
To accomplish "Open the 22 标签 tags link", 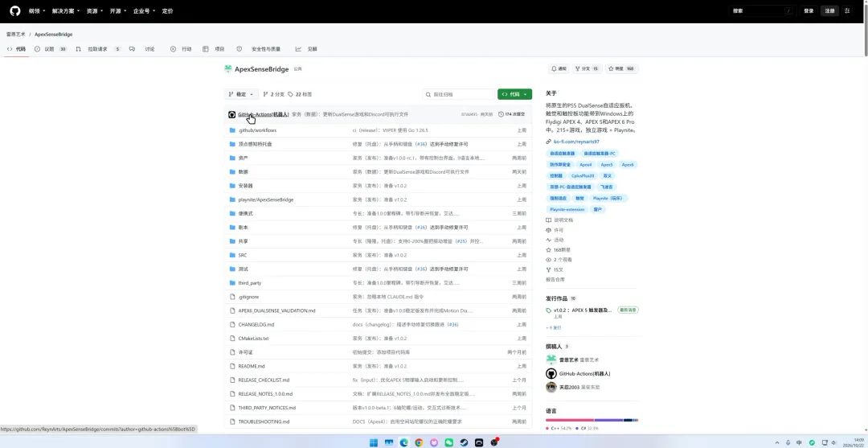I will coord(300,94).
